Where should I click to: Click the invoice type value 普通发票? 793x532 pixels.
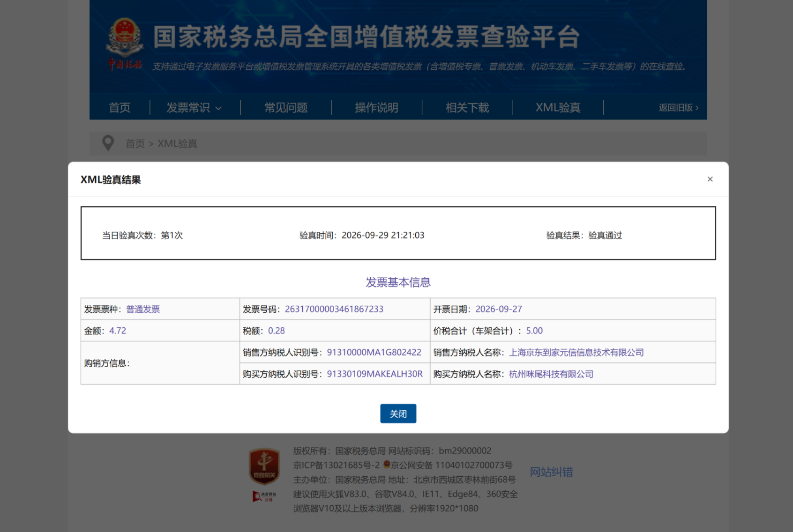[143, 309]
